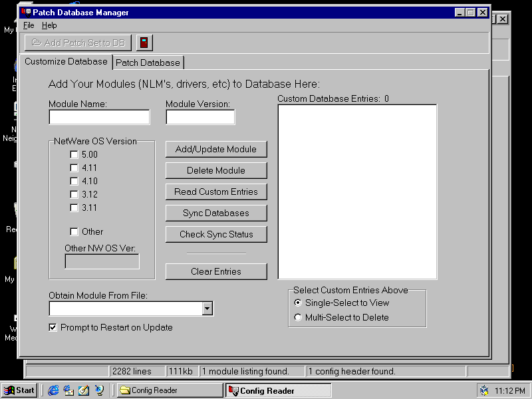Click the Patch Database Manager title bar icon

click(x=26, y=13)
